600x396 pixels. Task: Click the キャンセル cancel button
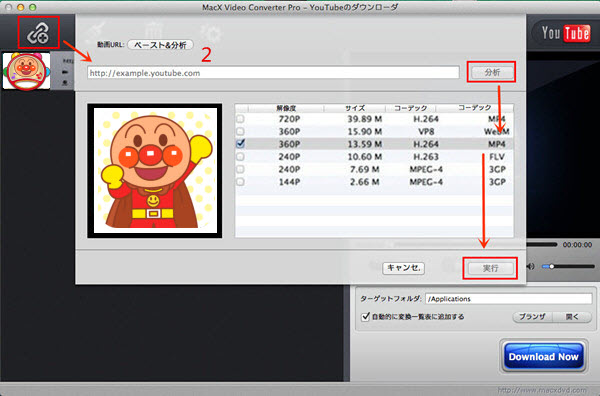tap(404, 268)
